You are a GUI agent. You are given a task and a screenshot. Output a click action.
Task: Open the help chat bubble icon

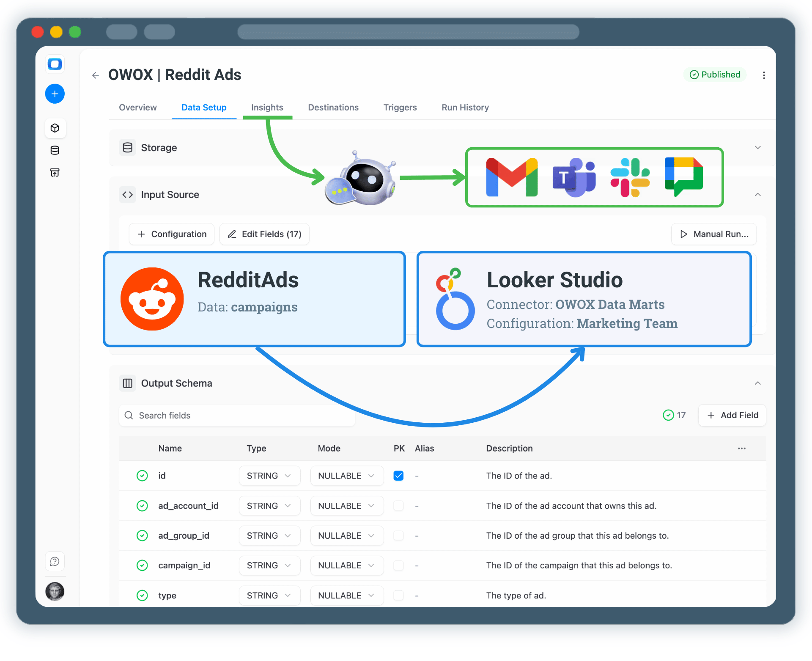click(55, 561)
